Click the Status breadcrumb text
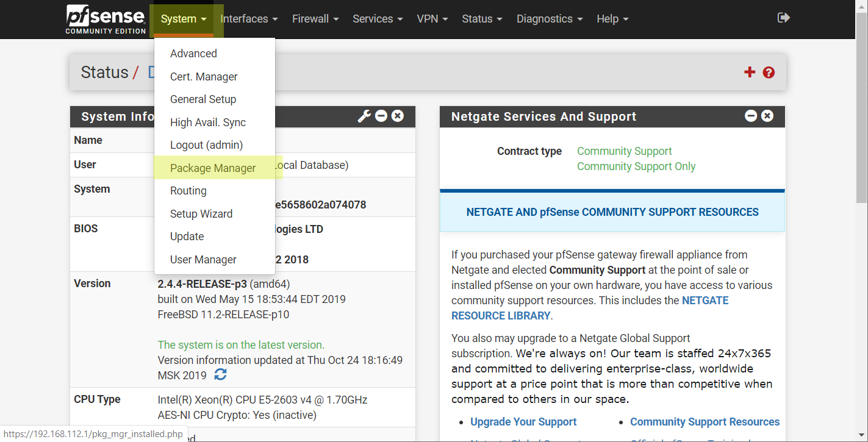The height and width of the screenshot is (442, 868). point(104,73)
